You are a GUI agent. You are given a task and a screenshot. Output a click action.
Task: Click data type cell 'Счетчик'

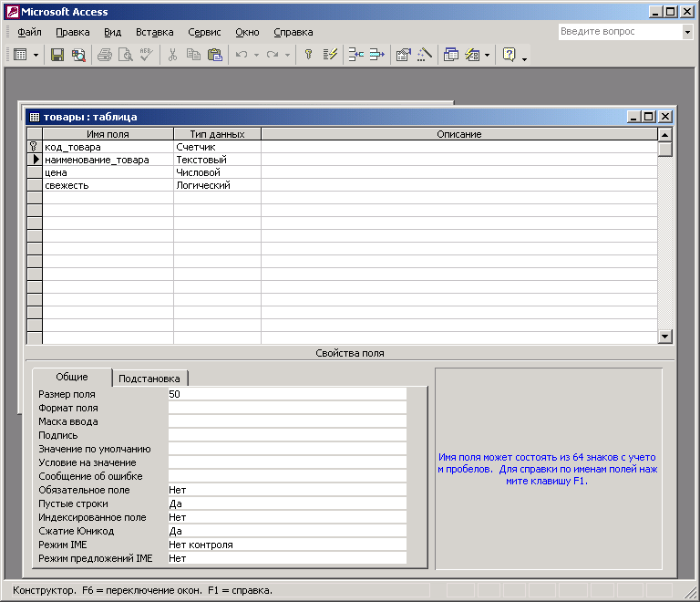point(218,147)
